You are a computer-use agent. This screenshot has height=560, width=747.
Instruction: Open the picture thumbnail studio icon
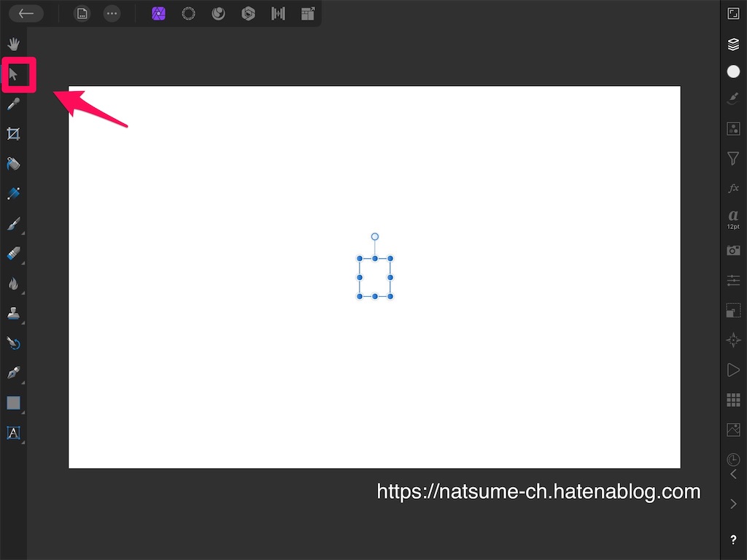[x=733, y=429]
